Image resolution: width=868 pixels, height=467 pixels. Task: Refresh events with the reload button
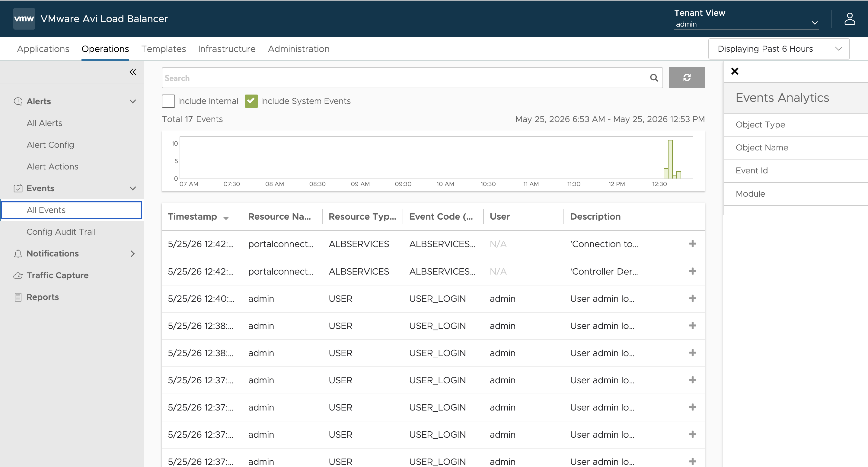click(x=687, y=78)
